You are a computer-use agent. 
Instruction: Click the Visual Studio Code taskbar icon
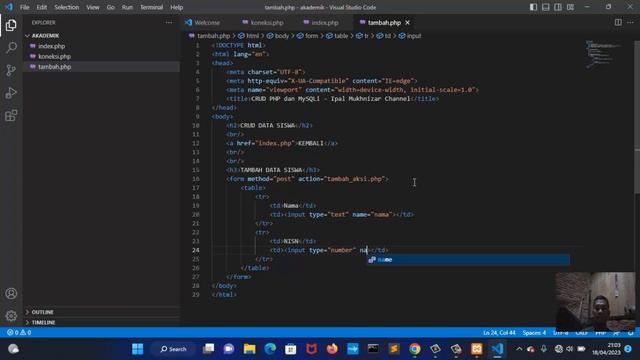(x=497, y=349)
